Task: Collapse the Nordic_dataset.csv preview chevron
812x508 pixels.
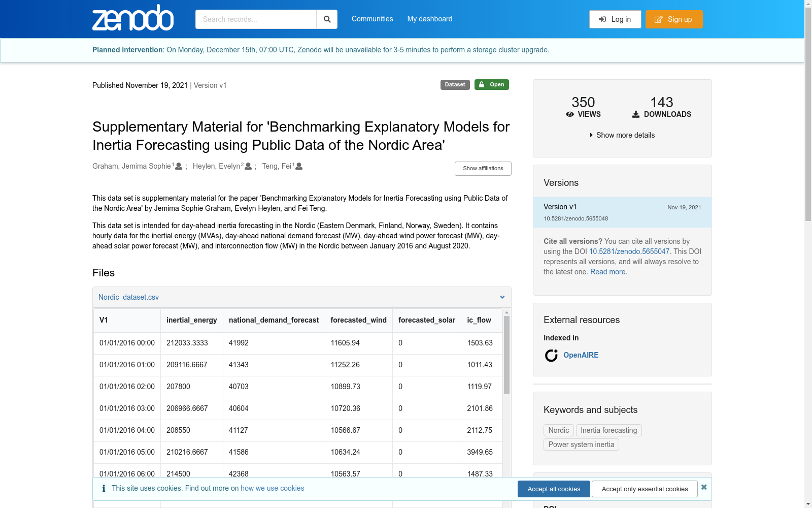Action: (x=502, y=297)
